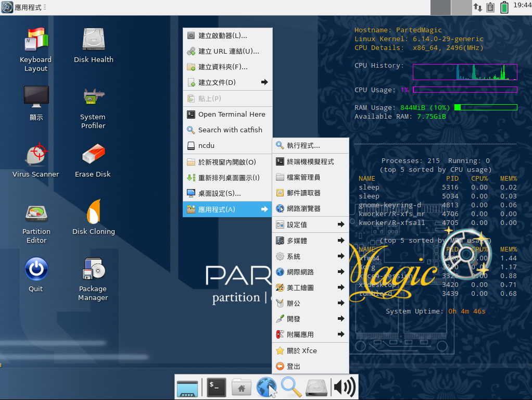Launch the Disk Health desktop icon
The image size is (532, 400).
point(94,45)
